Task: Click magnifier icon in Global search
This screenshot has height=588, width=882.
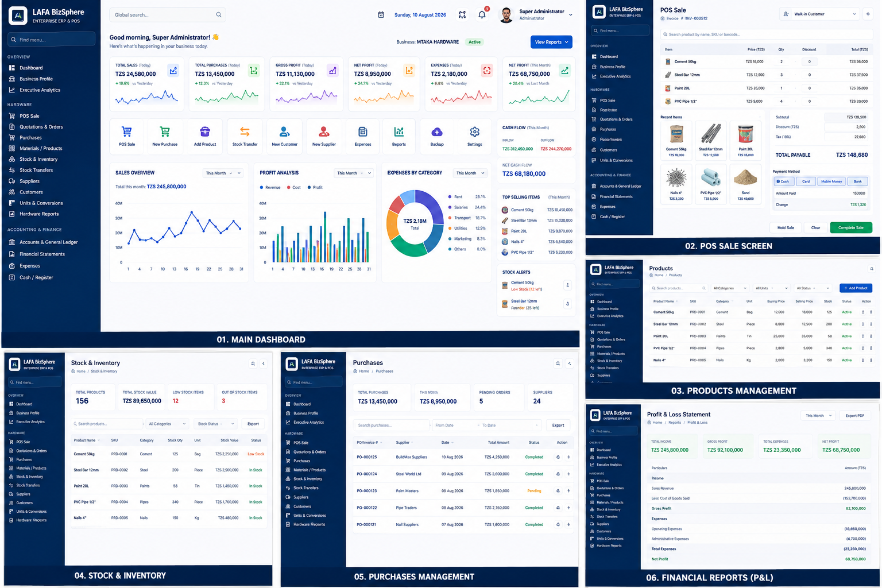Action: pos(219,15)
